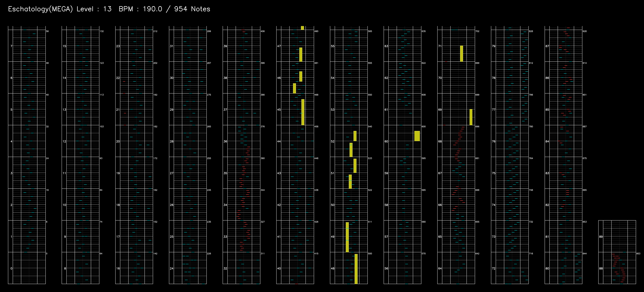Click the note count 642 label
Screen dimensions: 644x292
point(477,254)
